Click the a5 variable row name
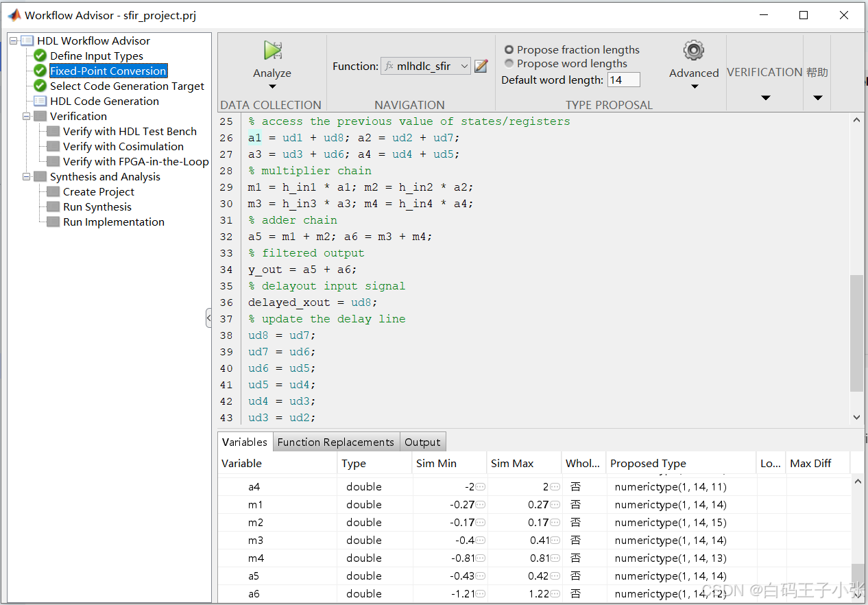Image resolution: width=868 pixels, height=605 pixels. pos(254,576)
